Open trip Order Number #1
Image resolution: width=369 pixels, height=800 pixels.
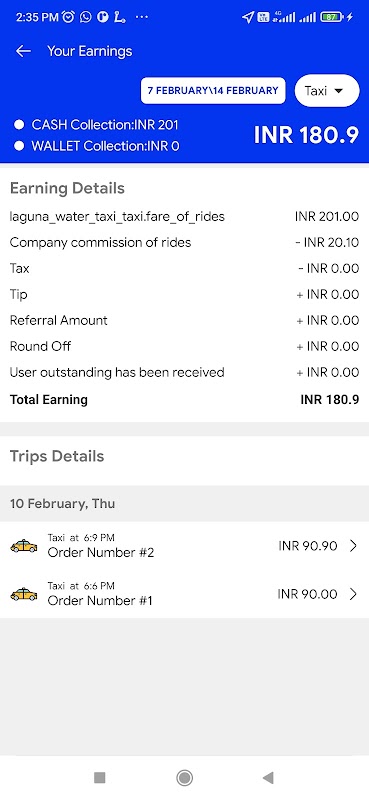(184, 594)
